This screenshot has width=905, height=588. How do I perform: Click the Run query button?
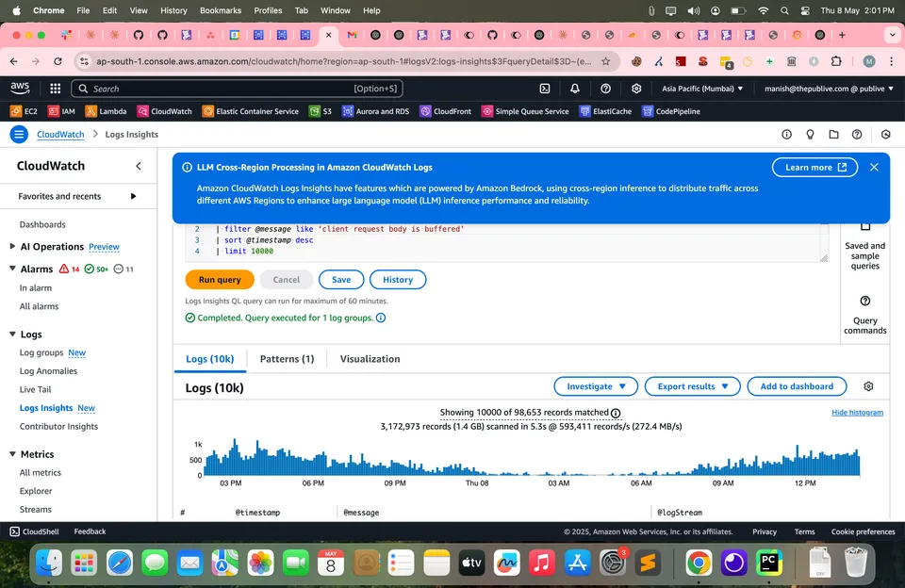220,280
